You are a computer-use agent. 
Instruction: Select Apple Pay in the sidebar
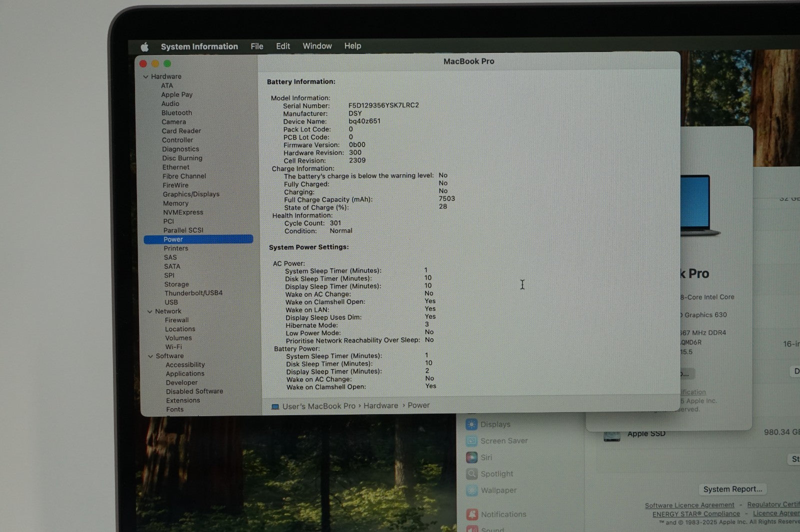[176, 95]
